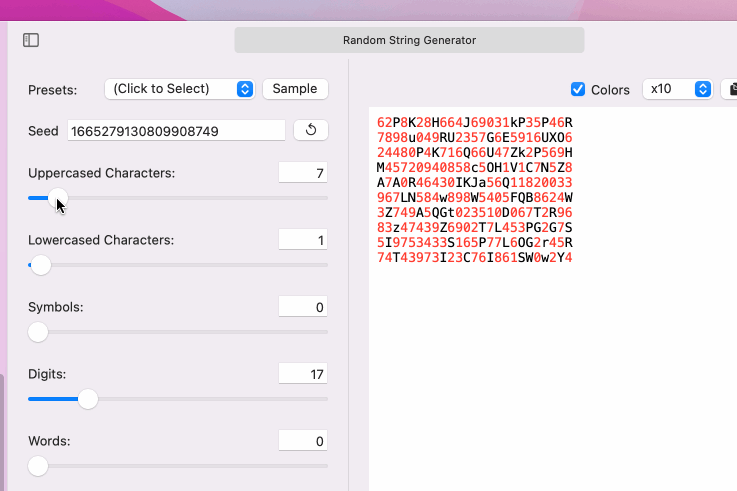Screen dimensions: 737x491
Task: Click the Seed input field
Action: (x=176, y=131)
